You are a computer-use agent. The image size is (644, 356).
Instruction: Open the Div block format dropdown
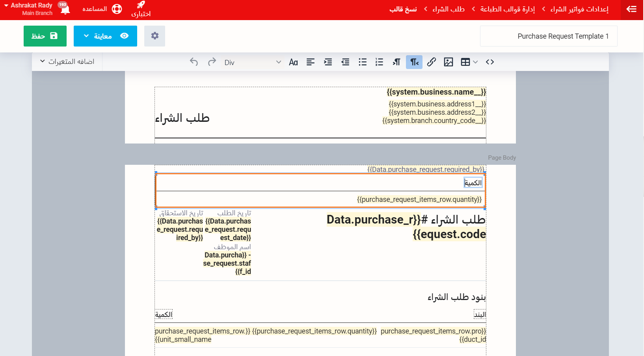pos(252,62)
